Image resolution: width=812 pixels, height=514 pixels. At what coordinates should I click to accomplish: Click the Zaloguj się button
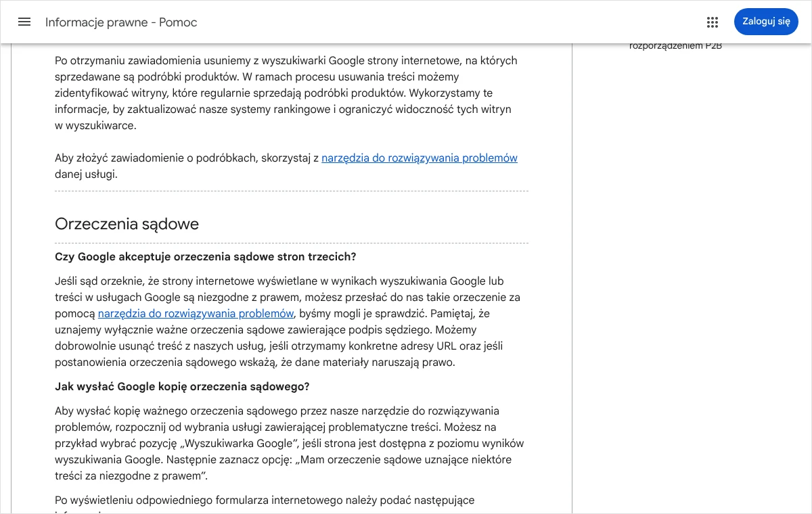(766, 22)
